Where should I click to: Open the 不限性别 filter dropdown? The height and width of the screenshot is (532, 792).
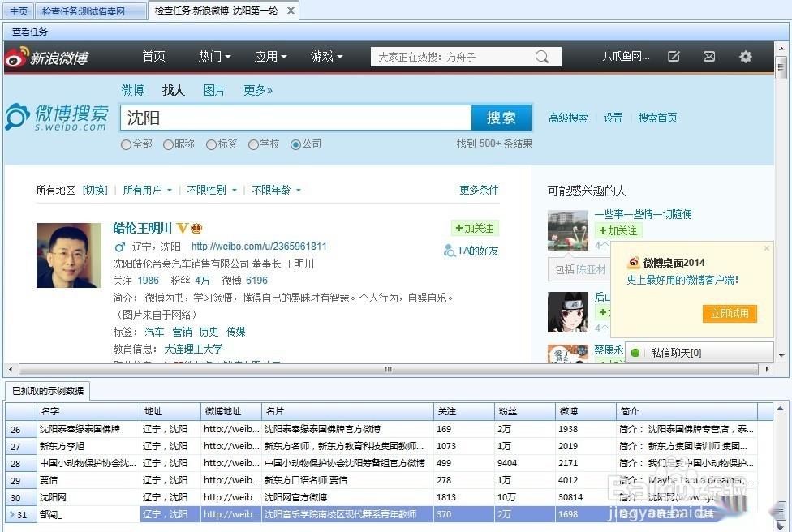pyautogui.click(x=212, y=191)
